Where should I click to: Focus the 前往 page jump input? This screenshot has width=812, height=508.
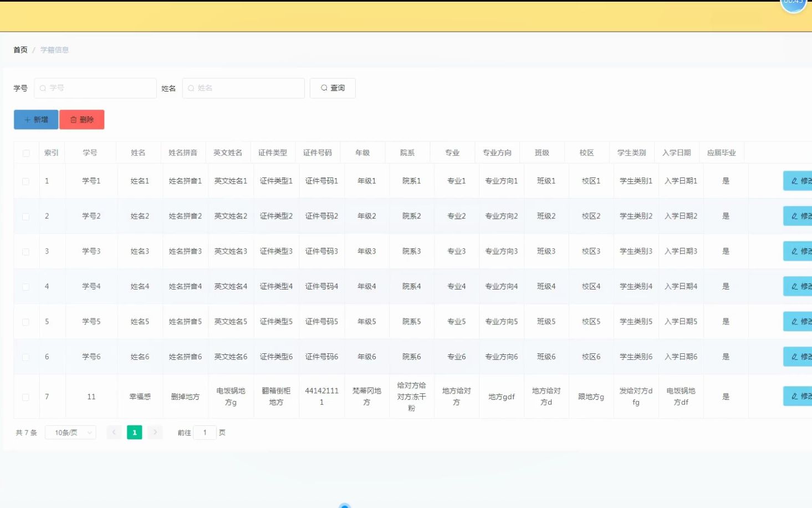click(205, 433)
